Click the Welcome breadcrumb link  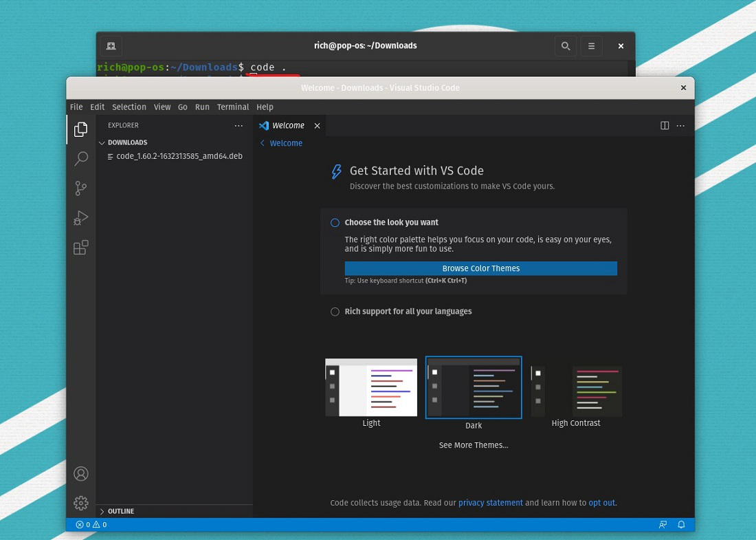point(286,143)
